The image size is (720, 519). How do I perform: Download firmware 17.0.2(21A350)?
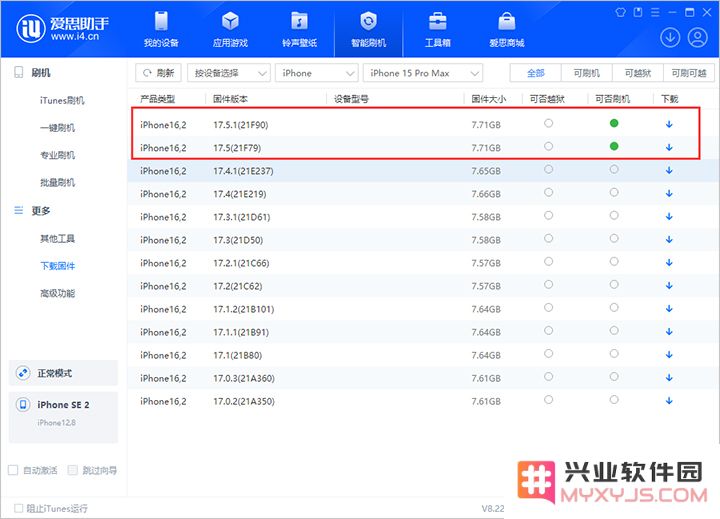point(669,401)
